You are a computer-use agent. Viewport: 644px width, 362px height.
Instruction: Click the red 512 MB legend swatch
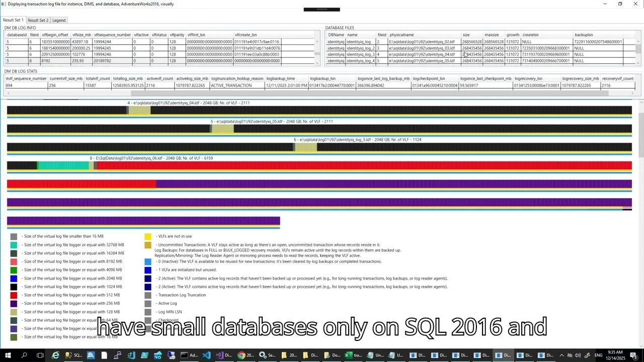[14, 295]
